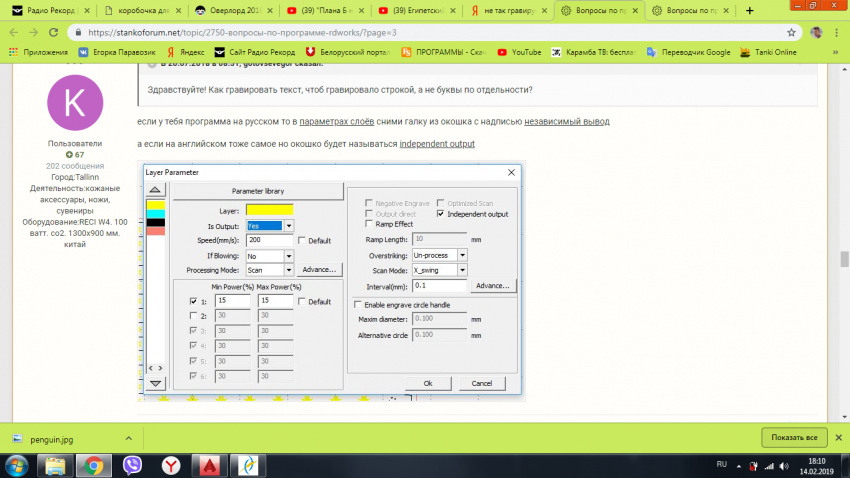Open File Explorer in the taskbar
The image size is (850, 478).
coord(57,464)
